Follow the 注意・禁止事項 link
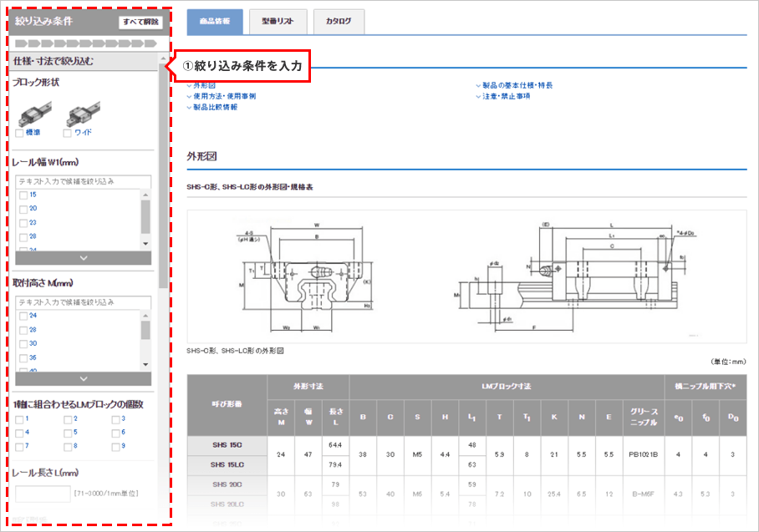 (x=506, y=96)
